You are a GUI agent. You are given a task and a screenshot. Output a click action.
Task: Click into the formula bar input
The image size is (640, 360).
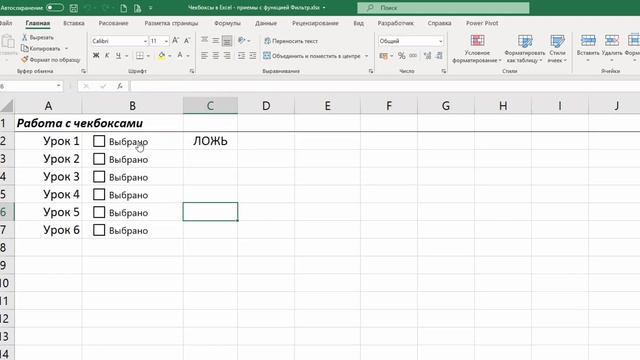pyautogui.click(x=384, y=86)
